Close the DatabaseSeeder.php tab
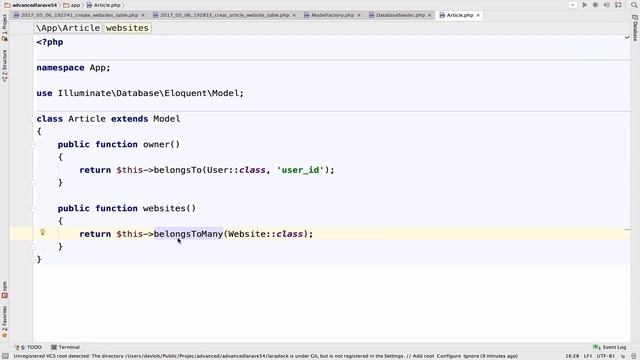The width and height of the screenshot is (640, 360). pyautogui.click(x=429, y=15)
